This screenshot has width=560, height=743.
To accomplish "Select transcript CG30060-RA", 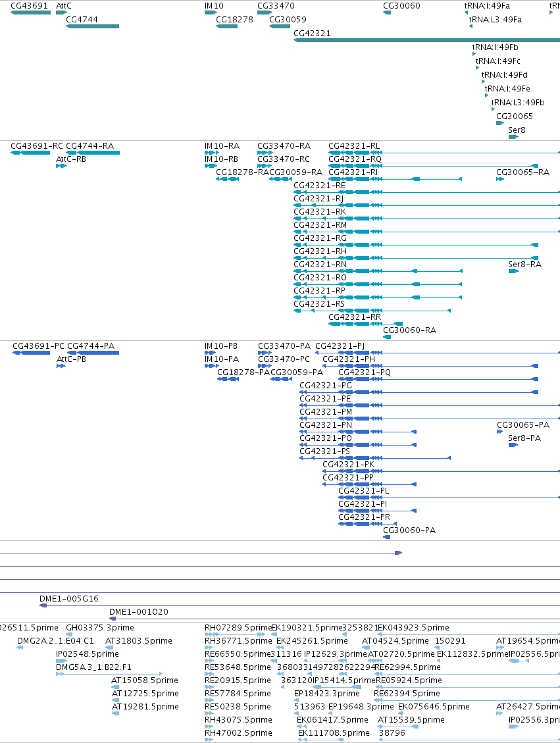I will [387, 337].
